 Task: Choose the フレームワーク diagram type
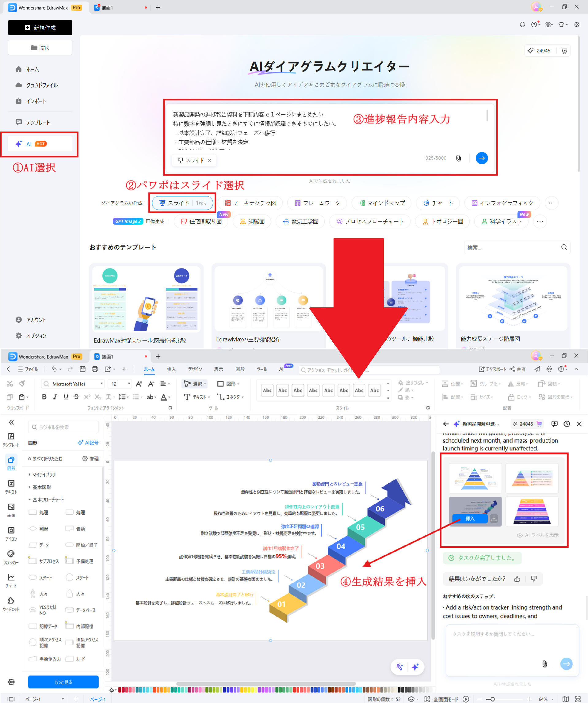click(317, 203)
